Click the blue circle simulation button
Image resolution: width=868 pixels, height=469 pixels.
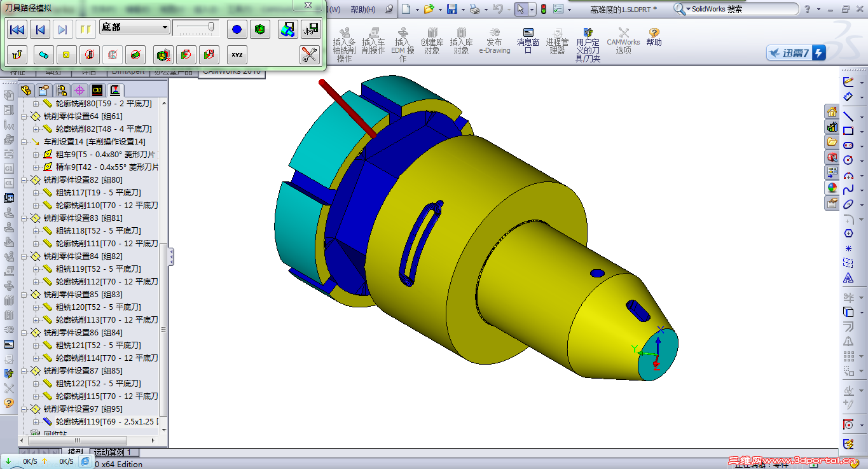[x=237, y=29]
